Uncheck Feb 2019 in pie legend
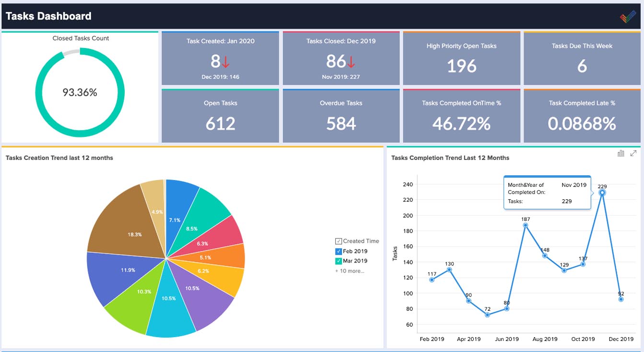Screen dimensions: 644x352 point(339,251)
